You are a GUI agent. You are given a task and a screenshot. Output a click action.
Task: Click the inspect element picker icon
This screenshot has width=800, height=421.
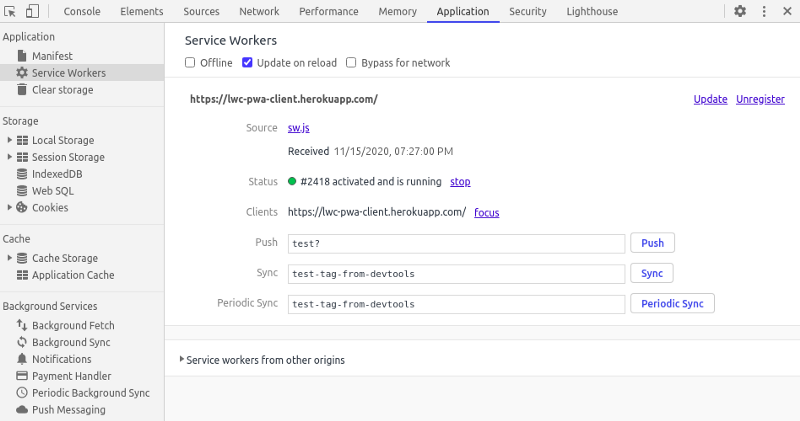click(x=11, y=12)
